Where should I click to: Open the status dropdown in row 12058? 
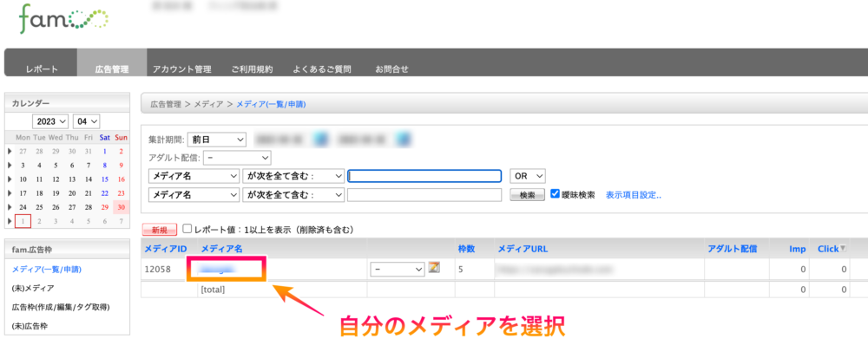(x=397, y=269)
